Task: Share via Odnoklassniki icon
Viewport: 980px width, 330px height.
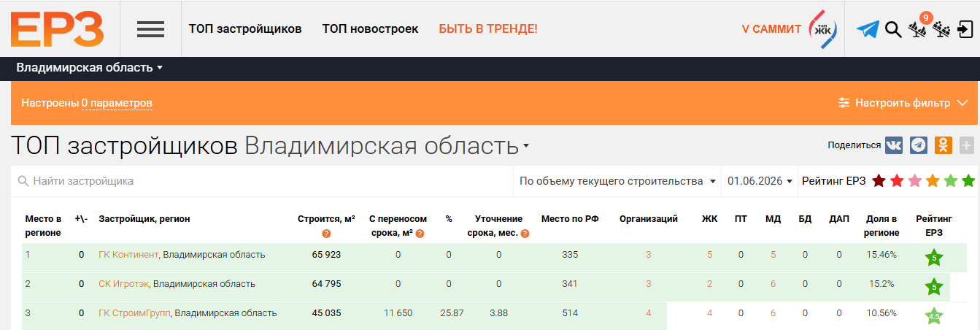Action: point(944,145)
